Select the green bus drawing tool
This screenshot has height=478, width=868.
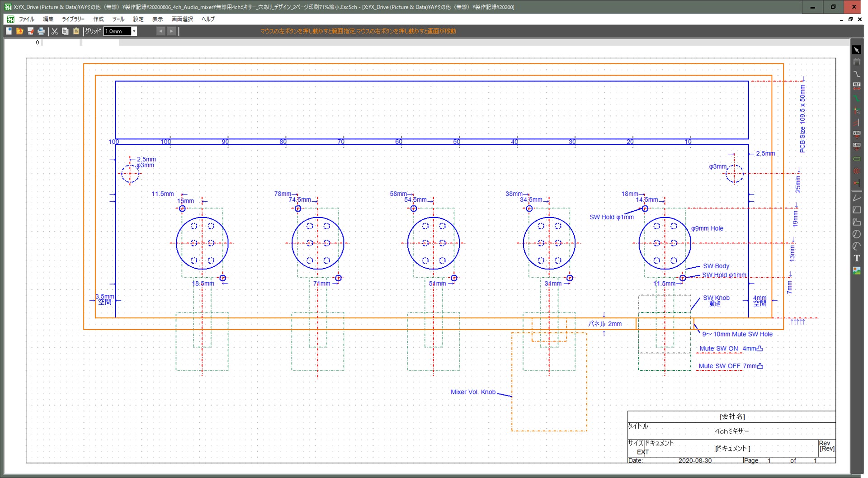(857, 98)
